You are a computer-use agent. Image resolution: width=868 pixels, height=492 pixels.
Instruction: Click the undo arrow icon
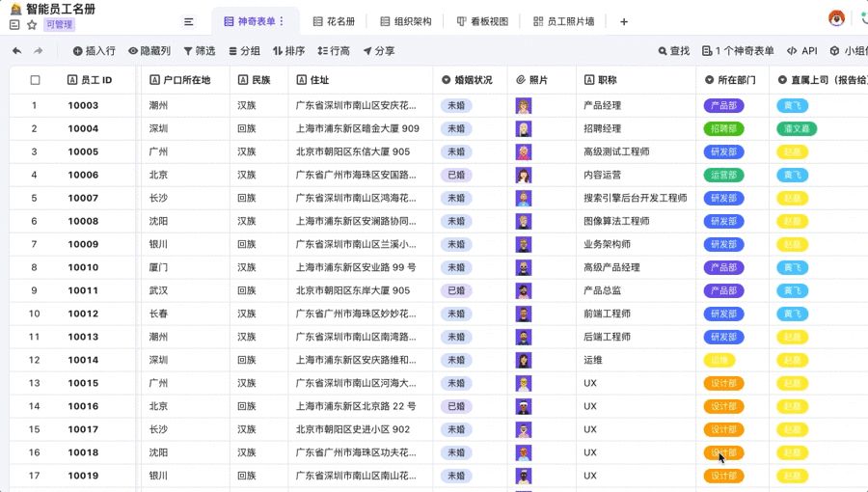(17, 51)
